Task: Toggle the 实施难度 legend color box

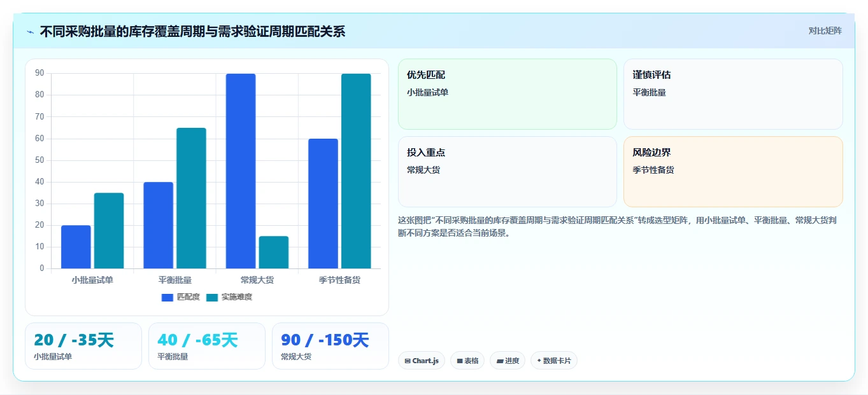Action: pyautogui.click(x=212, y=297)
